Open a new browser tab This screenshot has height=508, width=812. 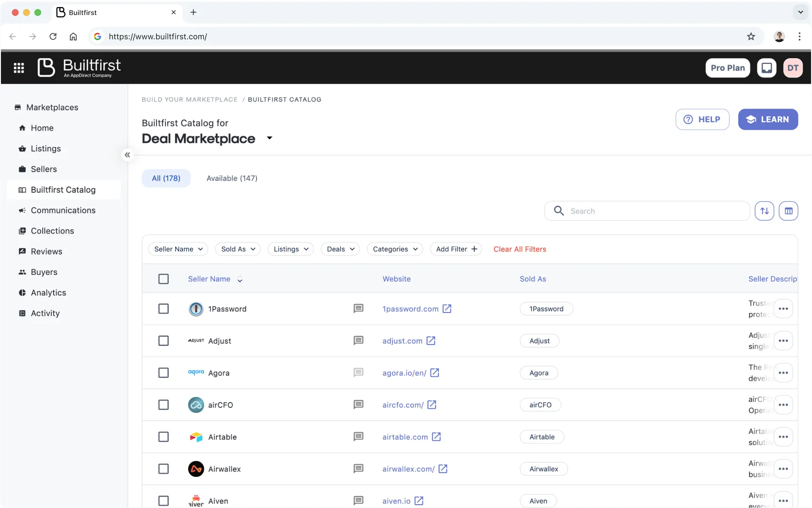tap(193, 12)
